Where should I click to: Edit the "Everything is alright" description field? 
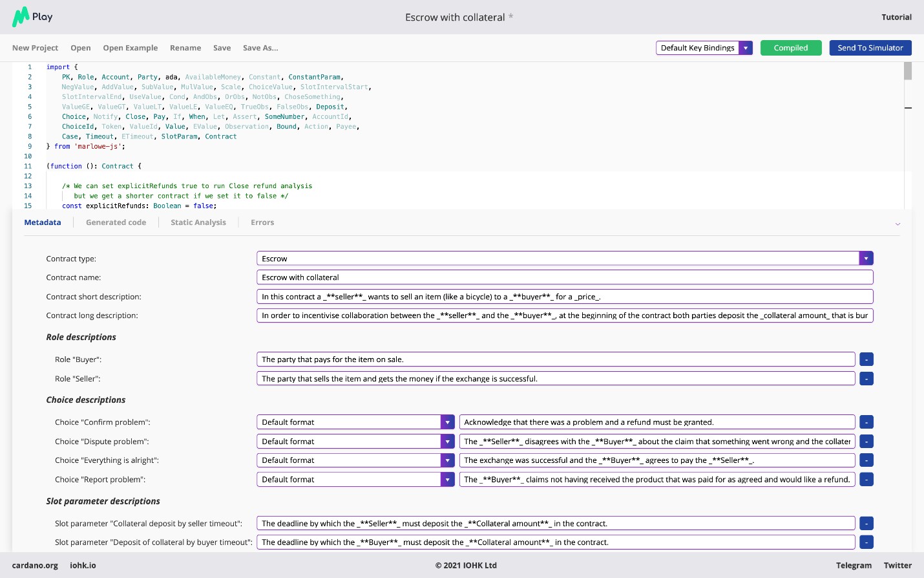[657, 460]
